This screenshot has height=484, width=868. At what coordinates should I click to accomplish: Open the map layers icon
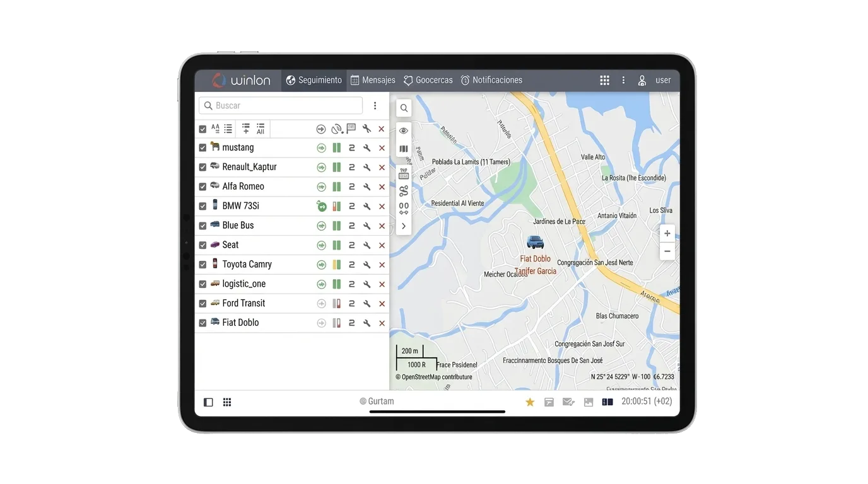coord(404,149)
